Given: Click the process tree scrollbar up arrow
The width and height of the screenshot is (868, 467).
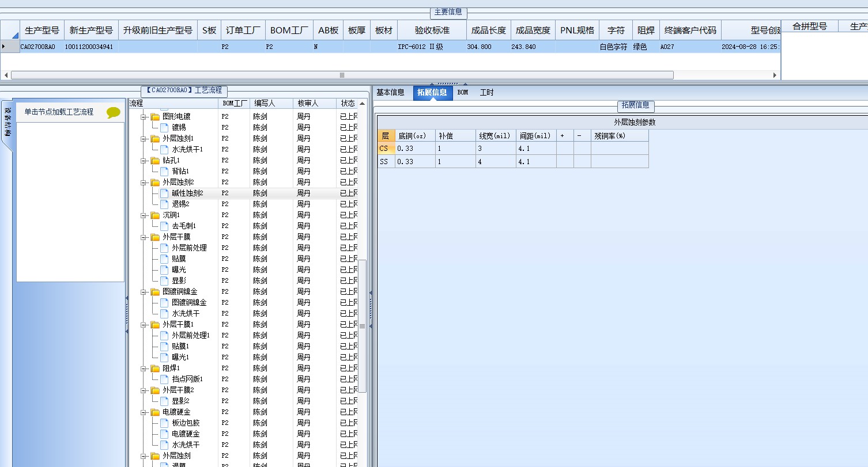Looking at the screenshot, I should click(363, 104).
